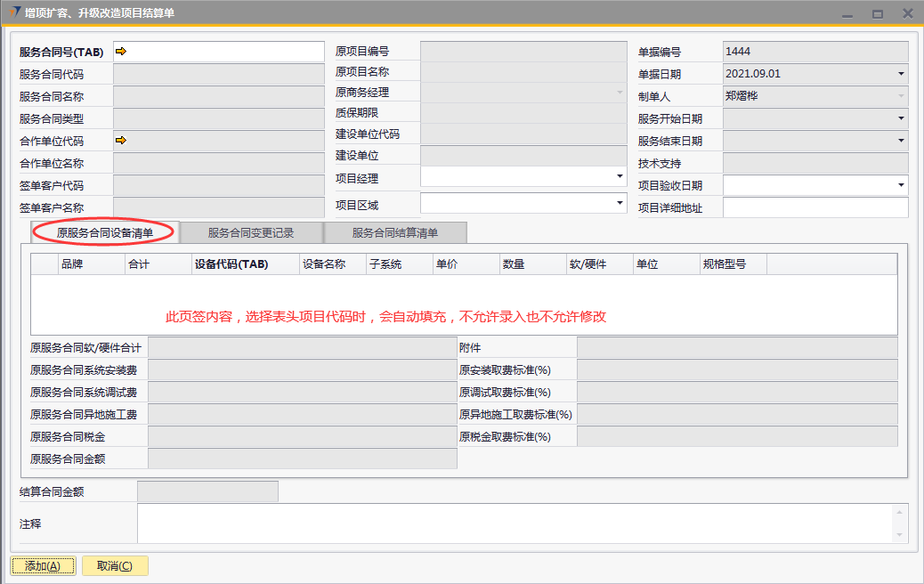The height and width of the screenshot is (584, 924).
Task: Click the orange arrow in 服务合同号 field
Action: 121,52
